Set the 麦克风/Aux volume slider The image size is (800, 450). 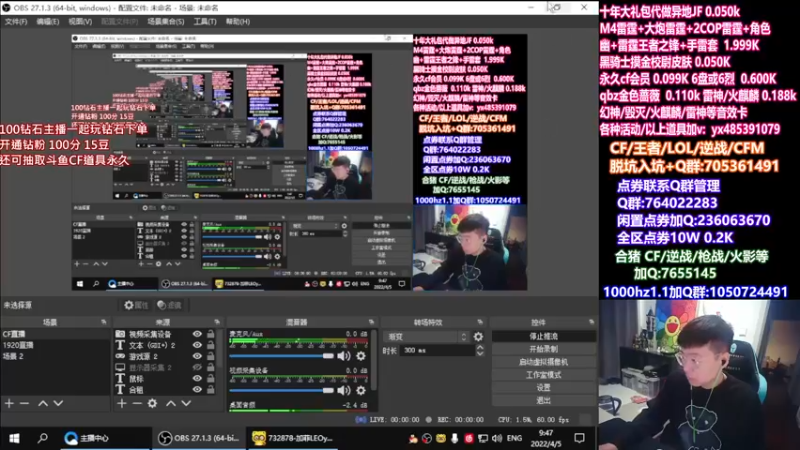(x=282, y=356)
